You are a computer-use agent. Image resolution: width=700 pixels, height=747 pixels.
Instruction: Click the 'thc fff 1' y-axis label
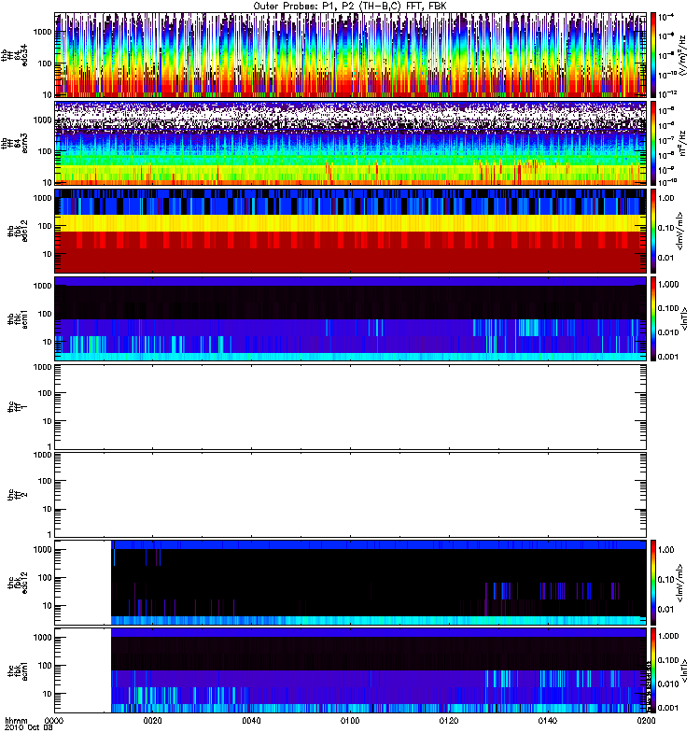18,407
